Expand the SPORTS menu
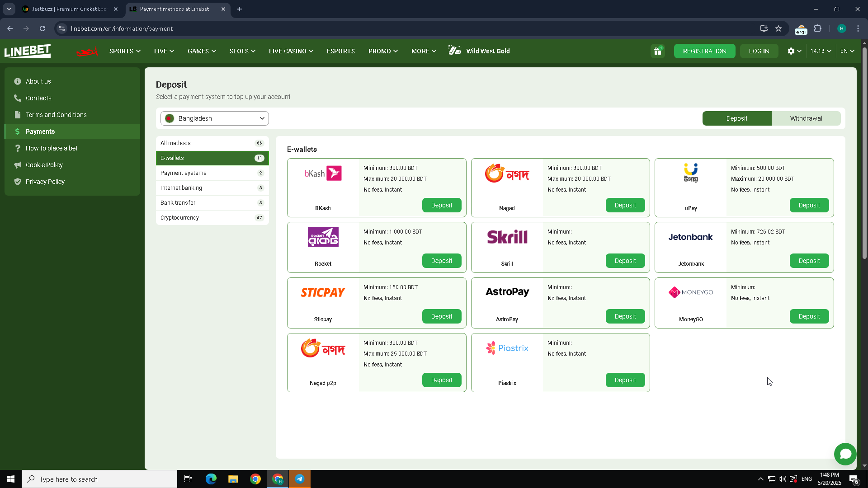The width and height of the screenshot is (868, 488). [125, 51]
